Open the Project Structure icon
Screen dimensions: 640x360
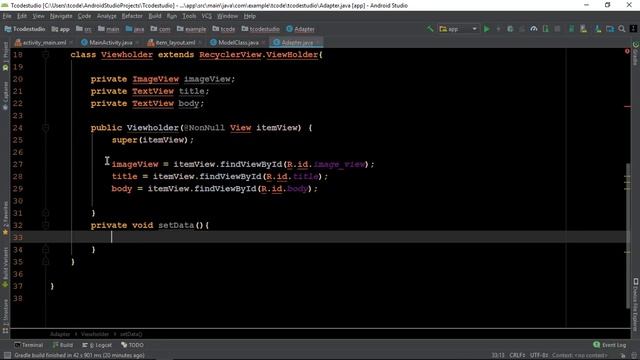click(x=610, y=29)
